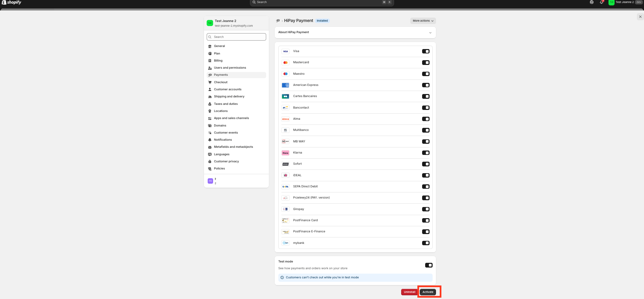The height and width of the screenshot is (299, 644).
Task: Open the Test Jeanne 2 account menu
Action: tap(625, 2)
